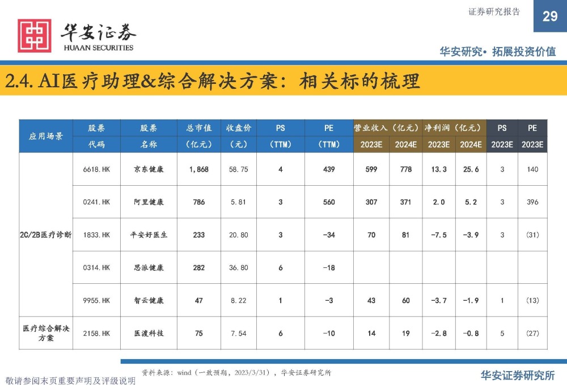The image size is (567, 392).
Task: Click the 2024E revenue value 778
Action: (x=406, y=169)
